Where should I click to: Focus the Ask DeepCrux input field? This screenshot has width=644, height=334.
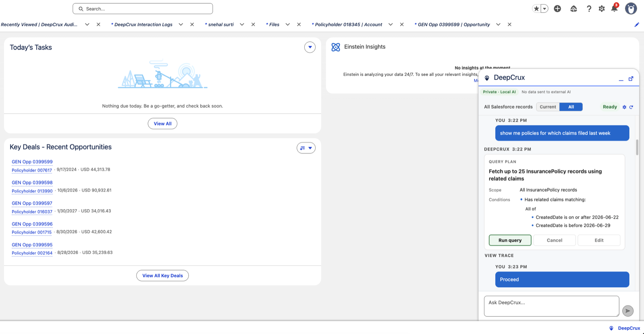point(551,306)
